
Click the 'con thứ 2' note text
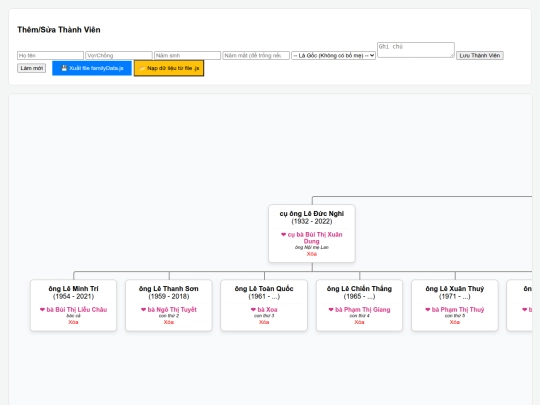169,316
